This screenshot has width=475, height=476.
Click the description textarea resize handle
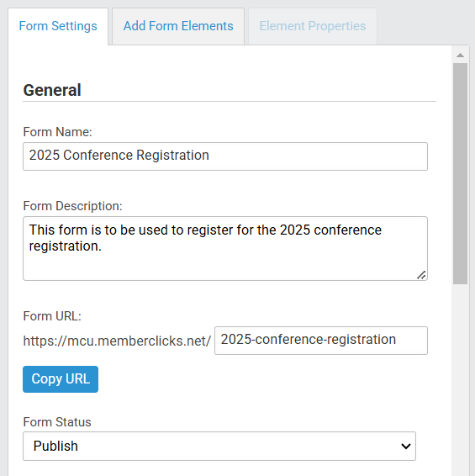pos(421,275)
